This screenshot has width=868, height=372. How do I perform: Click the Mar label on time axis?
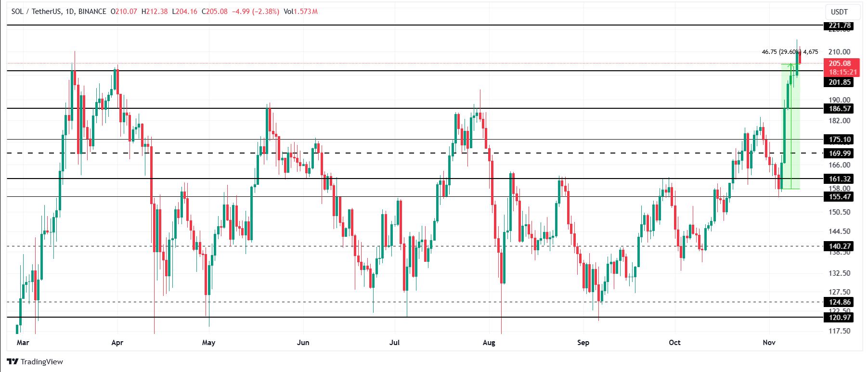pyautogui.click(x=23, y=343)
